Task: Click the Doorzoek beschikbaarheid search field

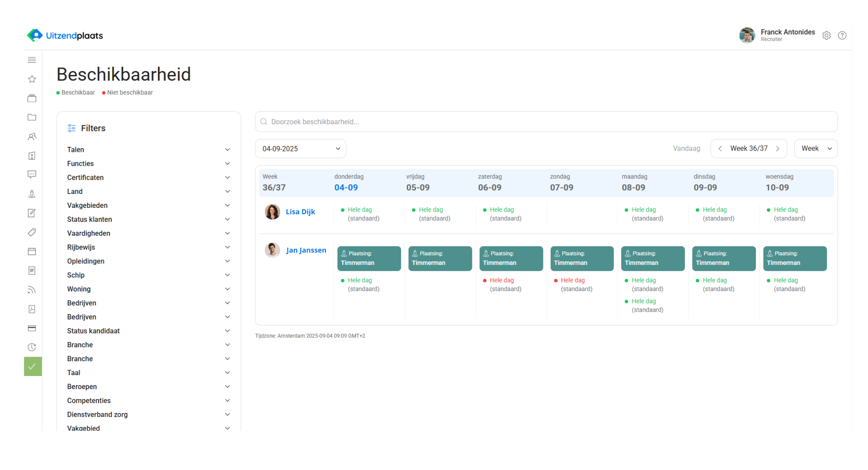Action: point(546,122)
